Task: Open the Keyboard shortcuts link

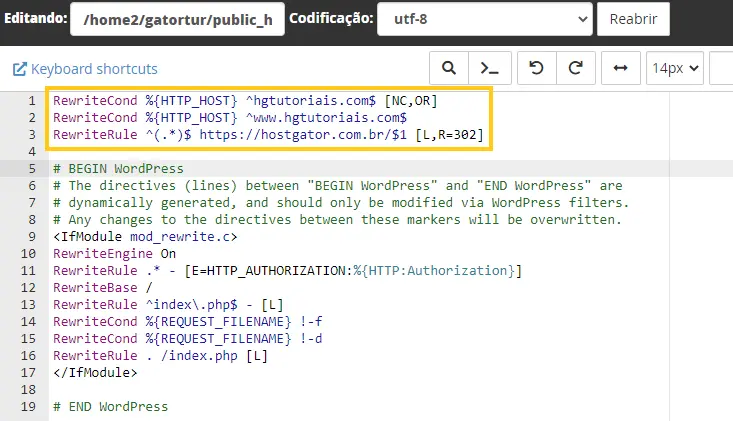Action: [x=85, y=69]
